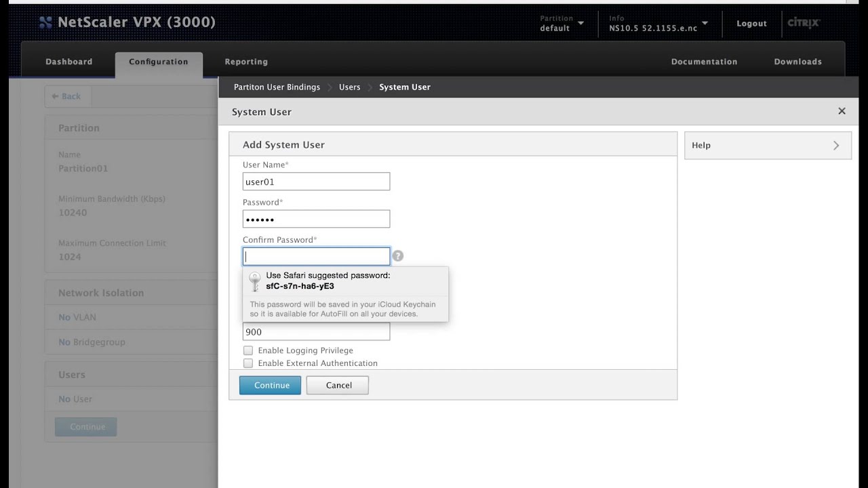Image resolution: width=868 pixels, height=488 pixels.
Task: Click the Partition01 name text
Action: [83, 168]
